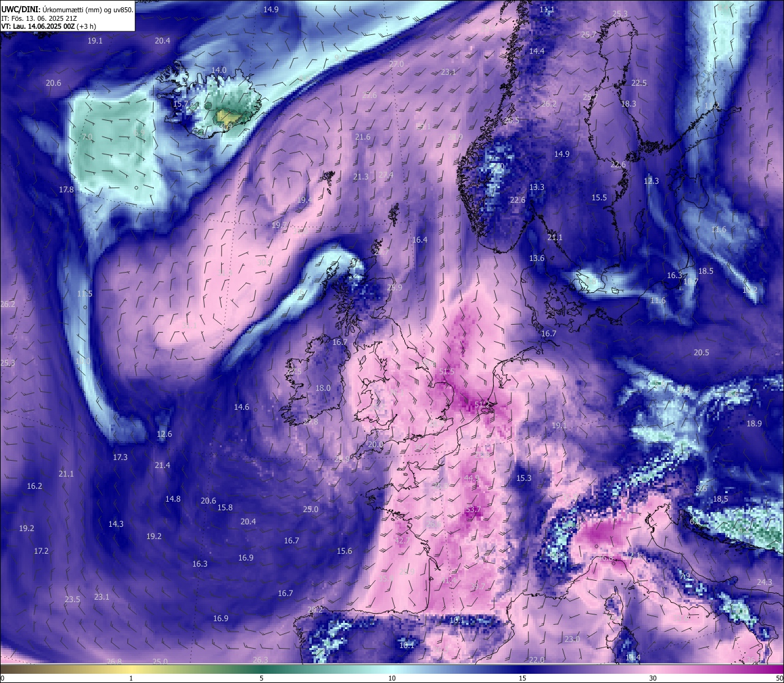
Task: Click the 21.6 map value
Action: 363,137
